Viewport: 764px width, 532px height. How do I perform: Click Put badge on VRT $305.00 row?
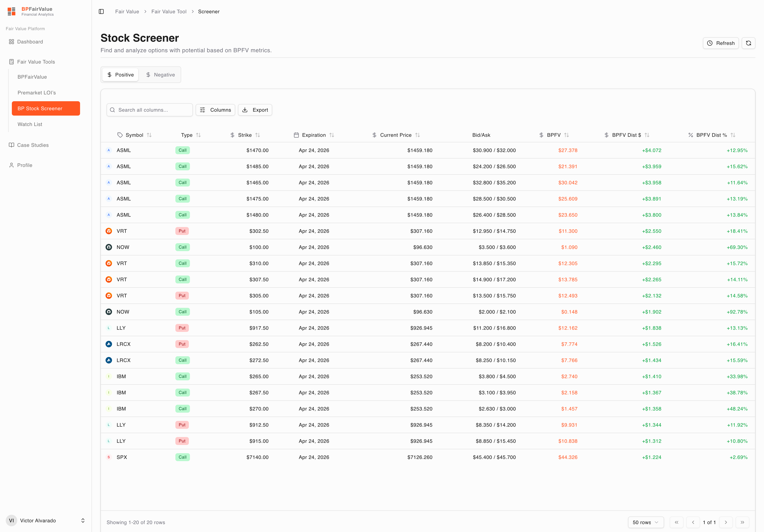click(x=182, y=296)
